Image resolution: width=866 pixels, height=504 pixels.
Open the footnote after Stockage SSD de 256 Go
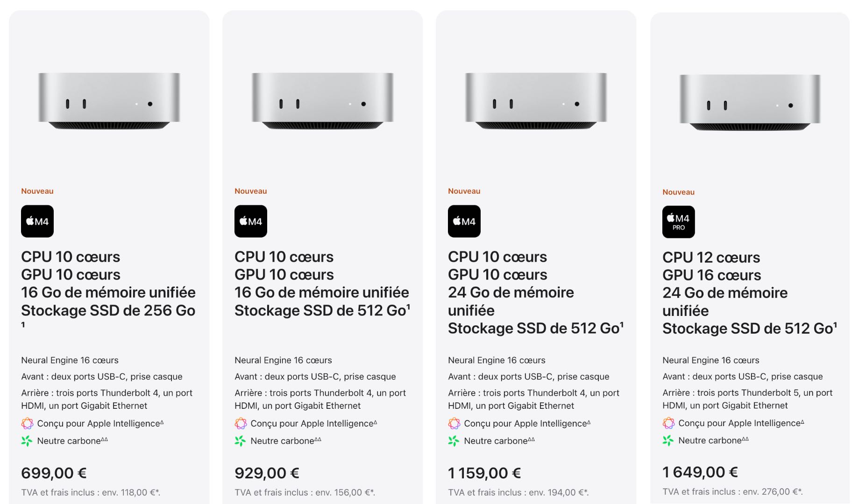click(x=23, y=324)
